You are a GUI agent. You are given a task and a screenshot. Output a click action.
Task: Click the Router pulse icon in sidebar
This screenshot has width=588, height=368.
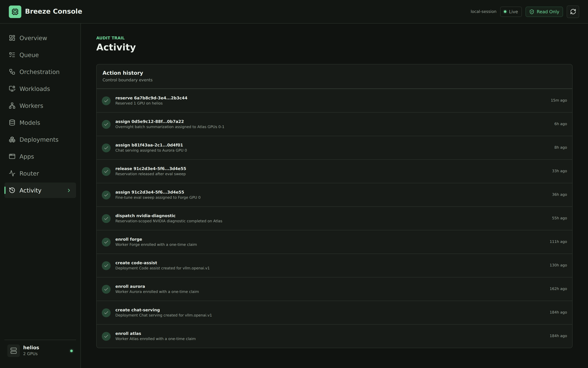(x=12, y=173)
